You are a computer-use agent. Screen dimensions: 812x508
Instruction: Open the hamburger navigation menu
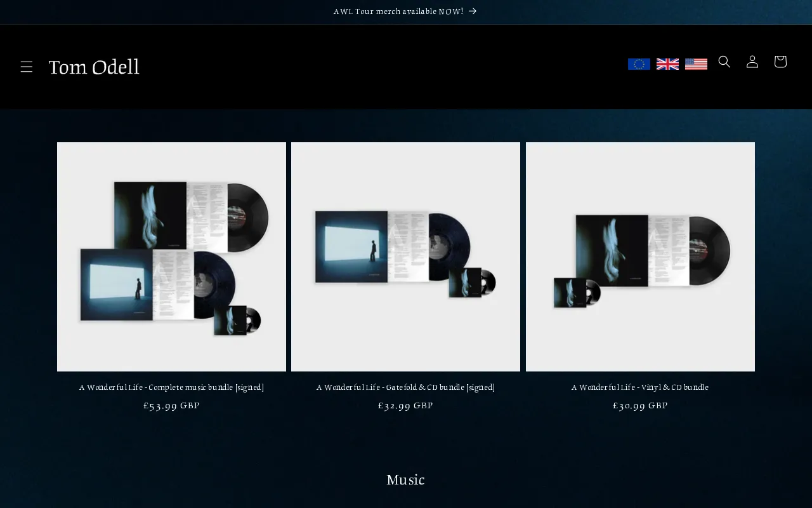pos(27,66)
